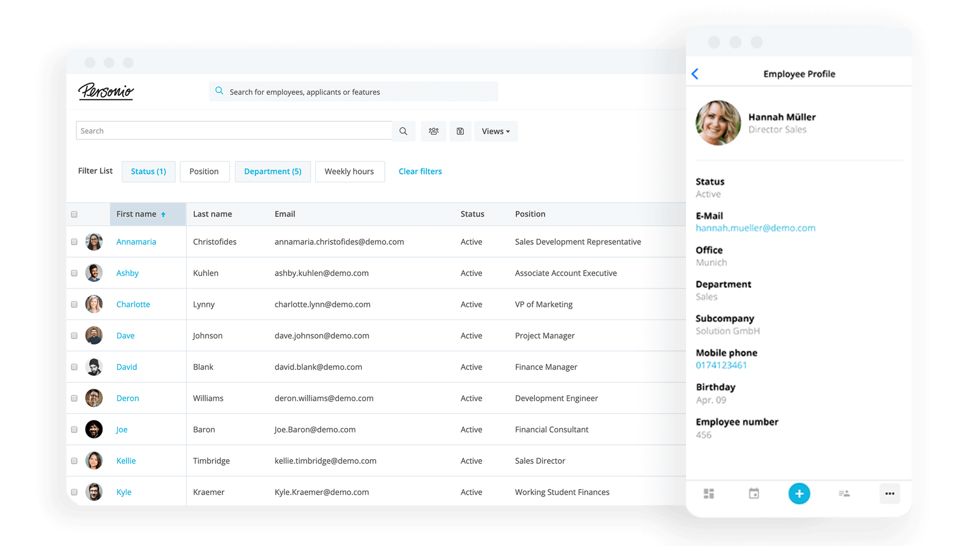The image size is (980, 546).
Task: Click the Position filter button
Action: pyautogui.click(x=204, y=171)
